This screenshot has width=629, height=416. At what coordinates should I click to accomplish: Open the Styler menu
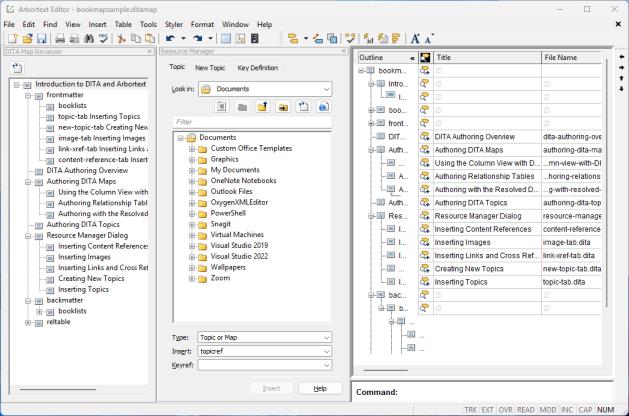click(x=174, y=24)
